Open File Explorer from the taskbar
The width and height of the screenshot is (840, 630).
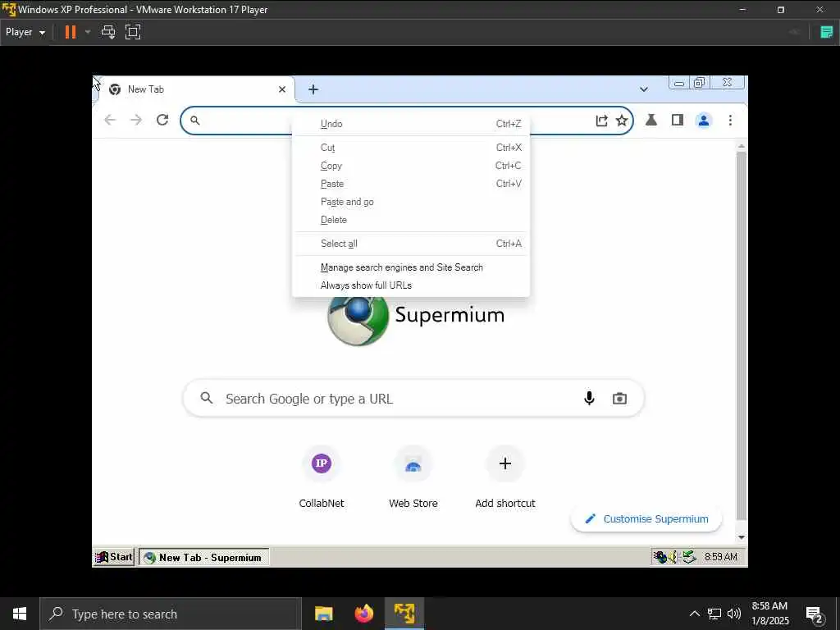click(x=323, y=614)
